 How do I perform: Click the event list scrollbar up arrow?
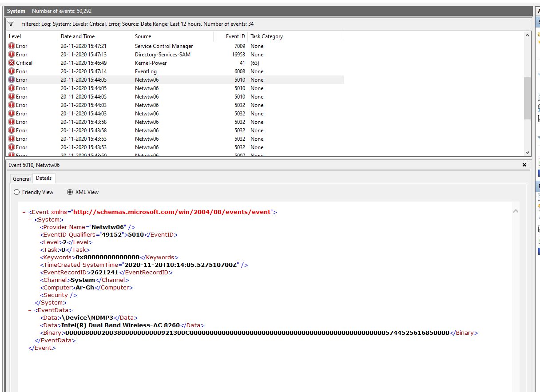point(528,36)
